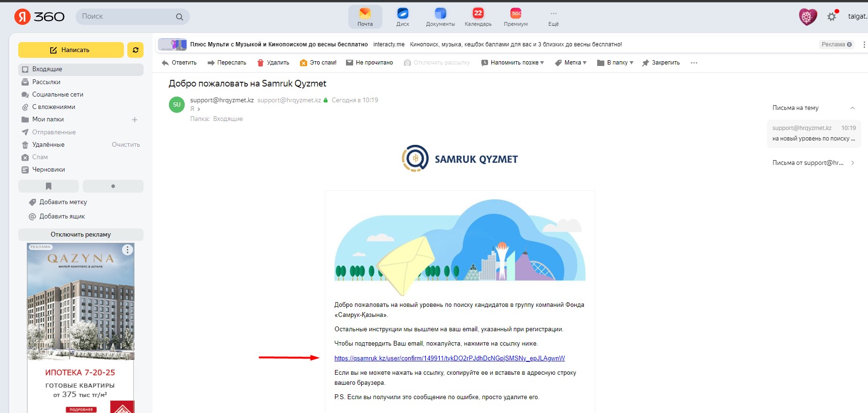Viewport: 868px width, 413px height.
Task: Delete the email with Удалить
Action: tap(273, 63)
